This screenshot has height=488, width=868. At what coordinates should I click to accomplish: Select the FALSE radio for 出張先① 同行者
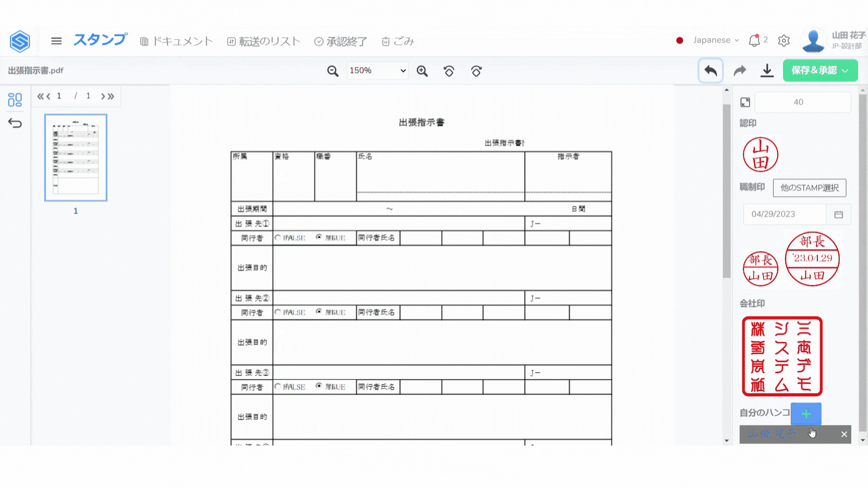[278, 237]
